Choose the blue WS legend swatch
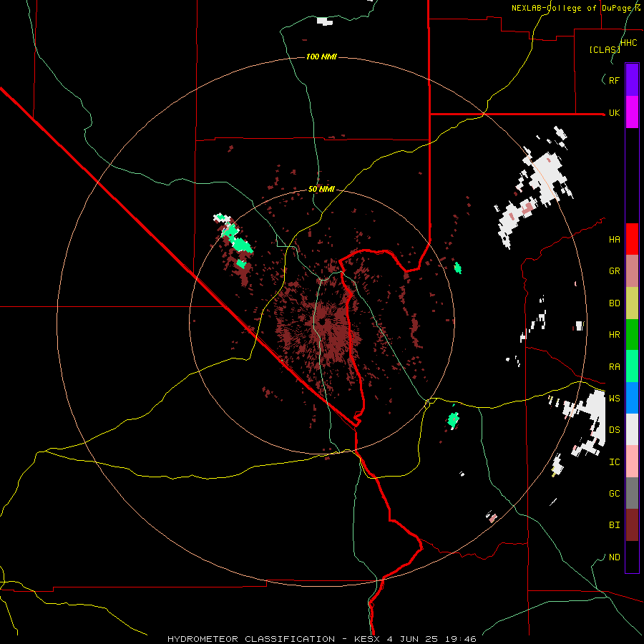Viewport: 644px width, 644px height. [632, 398]
